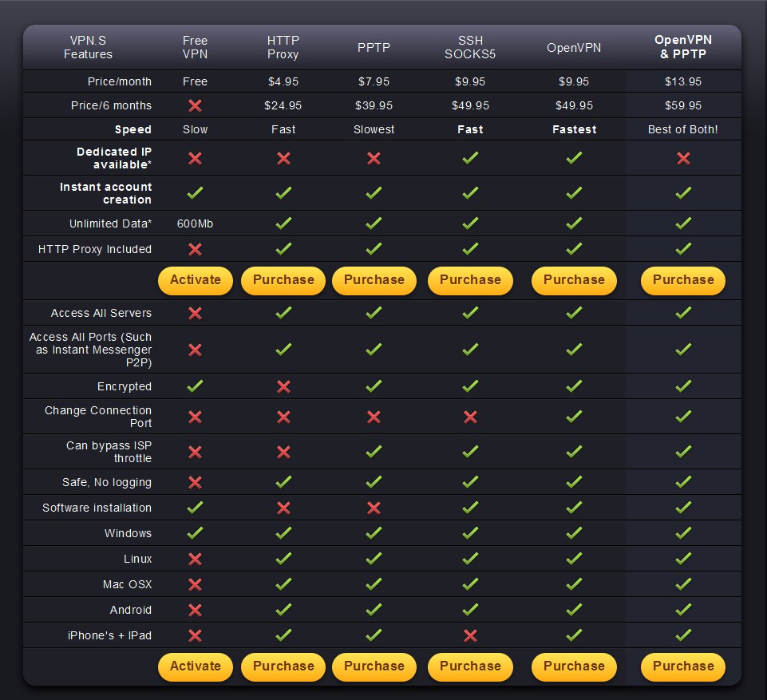The width and height of the screenshot is (767, 700).
Task: Click red cross for Free VPN Access All Servers
Action: (196, 313)
